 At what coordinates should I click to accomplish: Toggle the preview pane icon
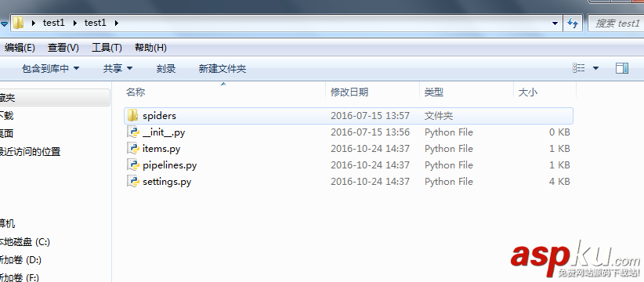622,68
